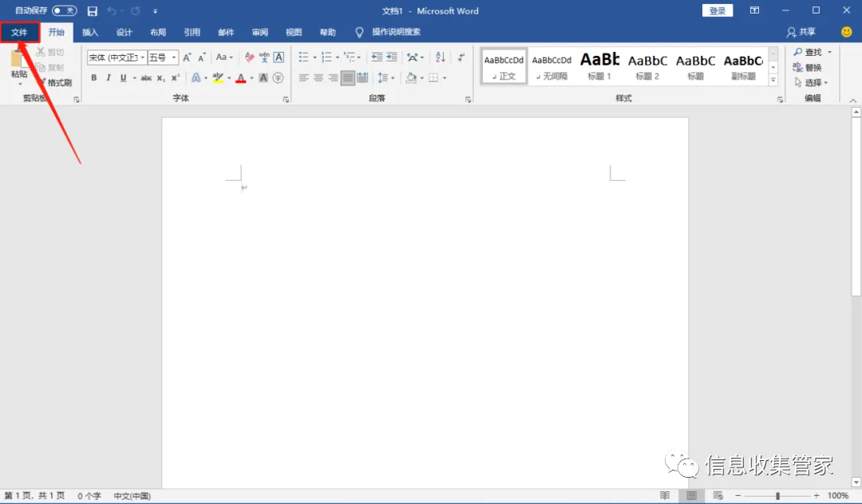Open the 文件 File tab
This screenshot has height=504, width=862.
[x=20, y=33]
